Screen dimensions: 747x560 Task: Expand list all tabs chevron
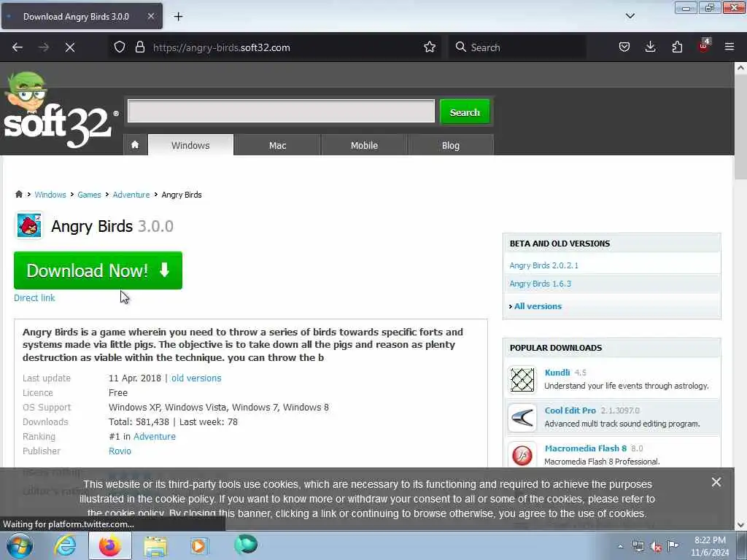630,16
